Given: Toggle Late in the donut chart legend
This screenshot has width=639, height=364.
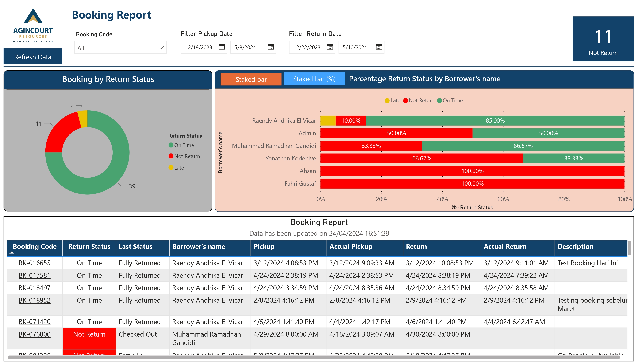Looking at the screenshot, I should pos(171,167).
